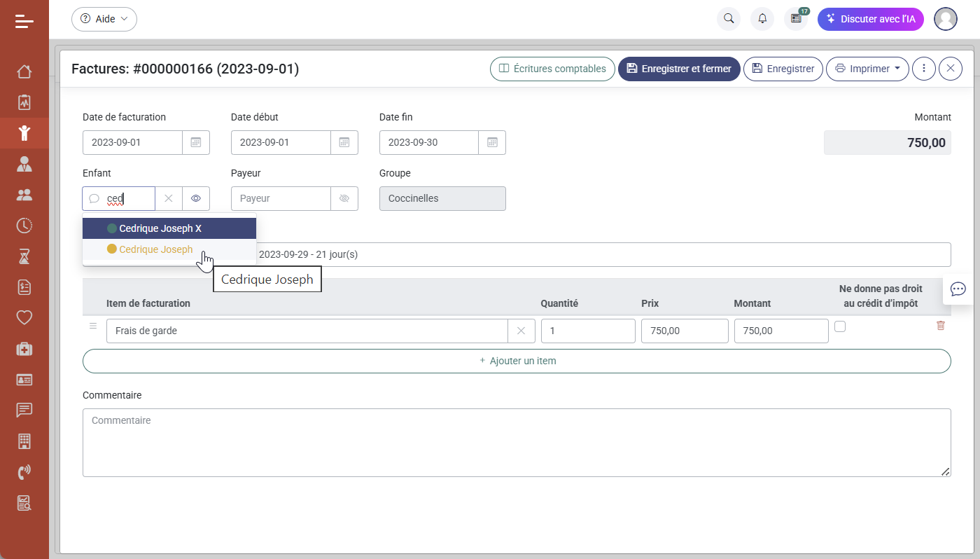
Task: Click the home icon in the sidebar
Action: (24, 71)
